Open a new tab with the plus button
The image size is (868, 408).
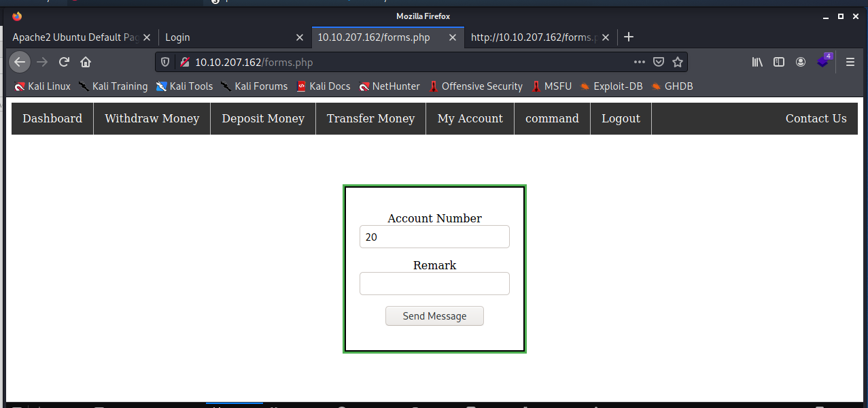629,37
